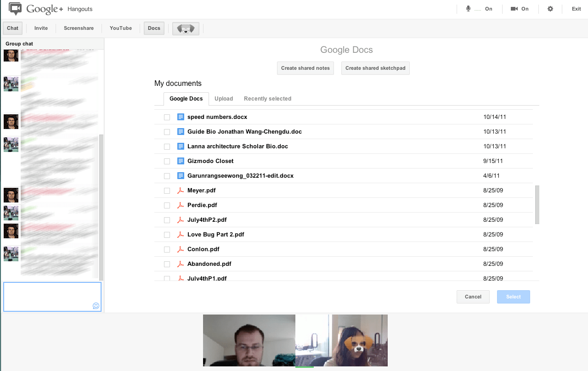This screenshot has height=371, width=588.
Task: Select the Google Docs tab under My documents
Action: tap(186, 99)
